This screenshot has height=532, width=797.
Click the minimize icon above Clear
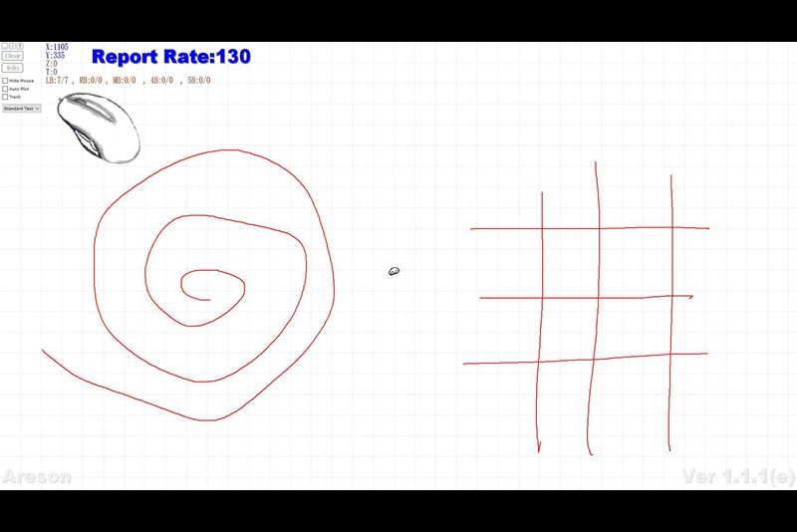tap(5, 46)
